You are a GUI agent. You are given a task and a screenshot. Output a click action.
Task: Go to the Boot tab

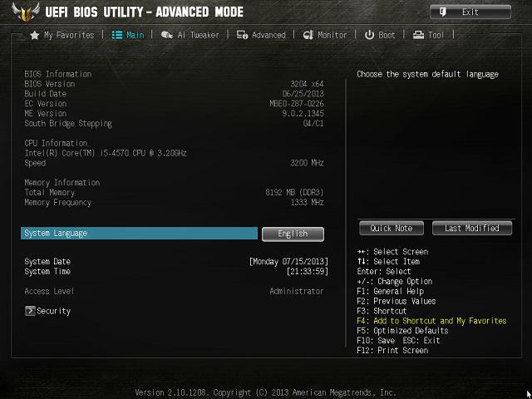[x=387, y=35]
